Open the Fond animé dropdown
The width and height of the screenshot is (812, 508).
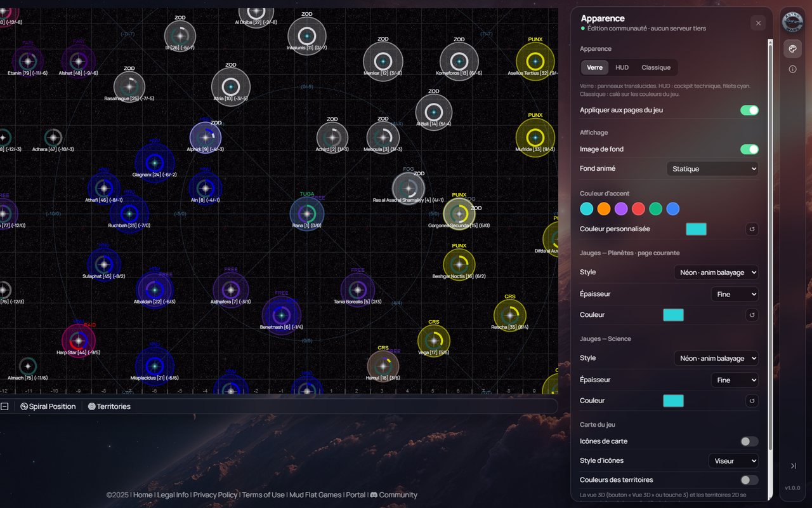712,169
